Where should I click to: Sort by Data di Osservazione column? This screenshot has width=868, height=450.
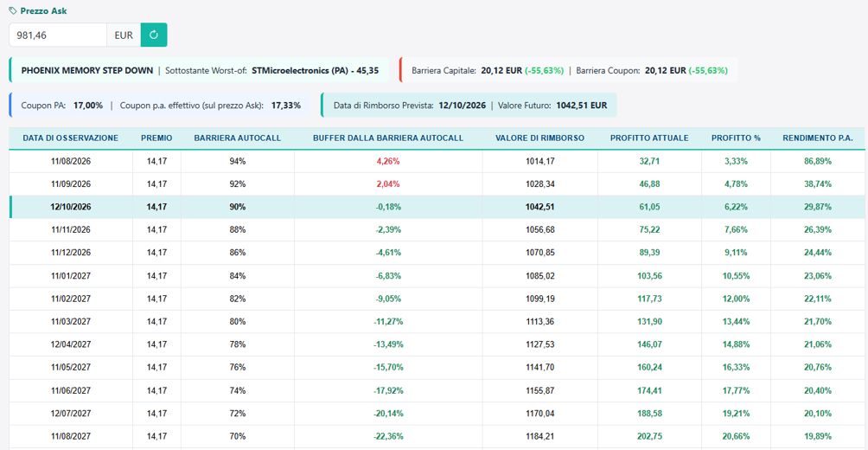(x=71, y=138)
